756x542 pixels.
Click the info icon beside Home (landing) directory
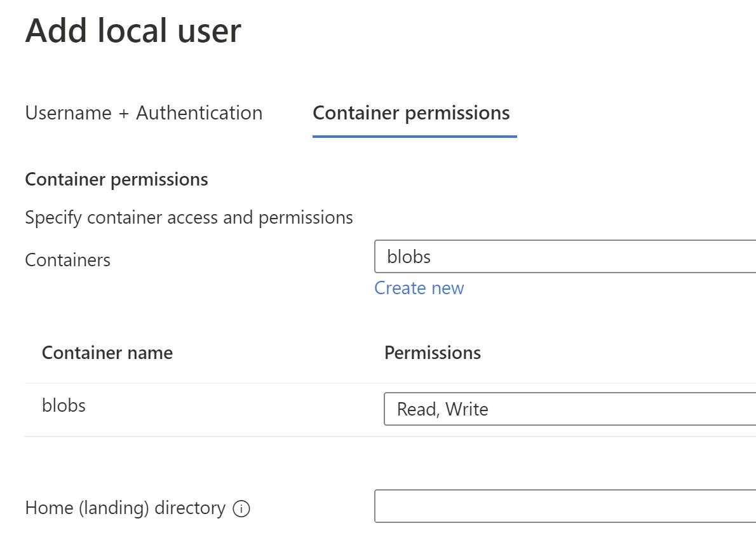(x=241, y=509)
